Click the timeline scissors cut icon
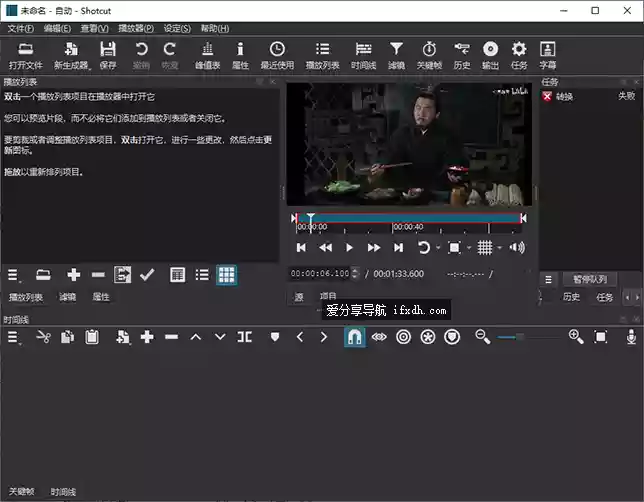Image resolution: width=644 pixels, height=502 pixels. click(43, 337)
